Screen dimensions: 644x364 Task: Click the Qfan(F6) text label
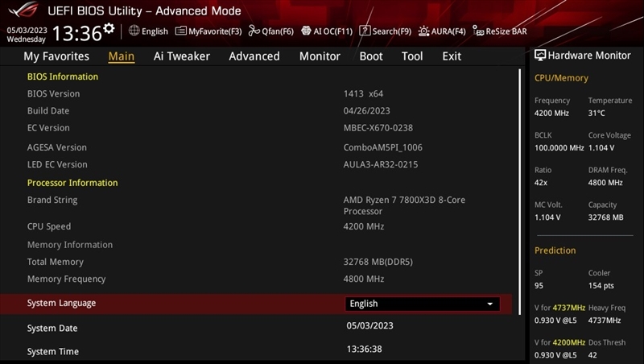(x=278, y=31)
